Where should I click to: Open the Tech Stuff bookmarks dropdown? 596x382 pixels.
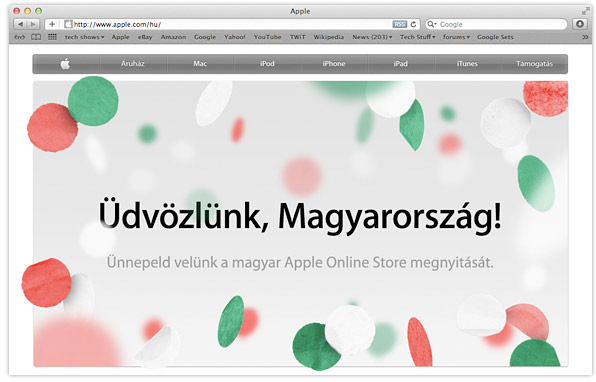pyautogui.click(x=417, y=37)
